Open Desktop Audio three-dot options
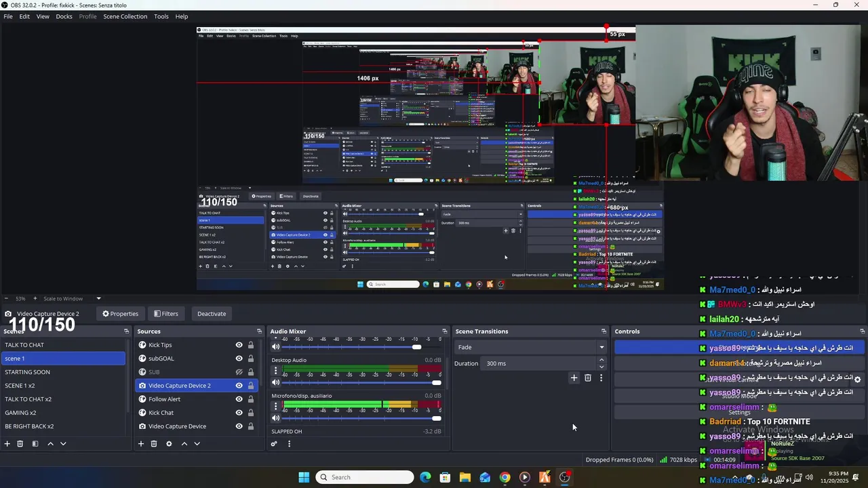 [x=275, y=371]
